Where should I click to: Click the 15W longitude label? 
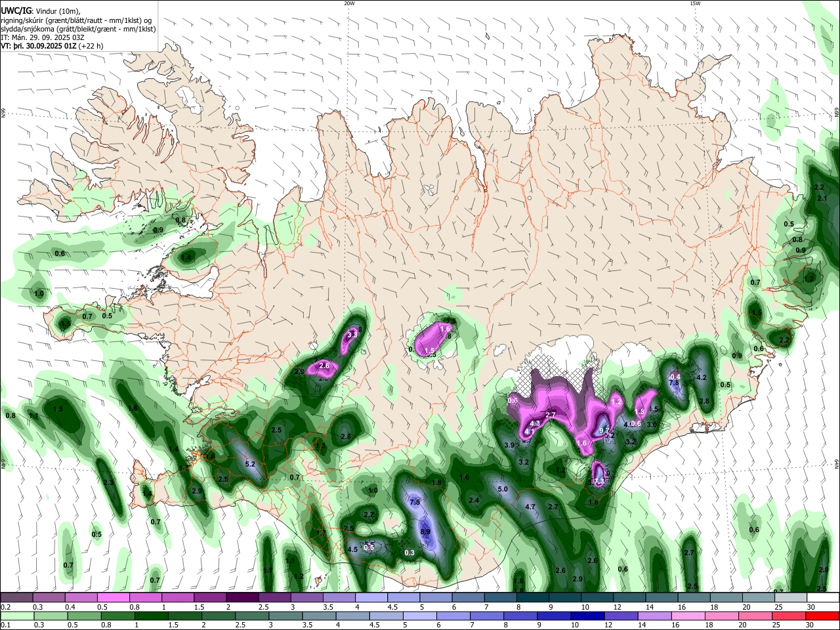point(695,3)
